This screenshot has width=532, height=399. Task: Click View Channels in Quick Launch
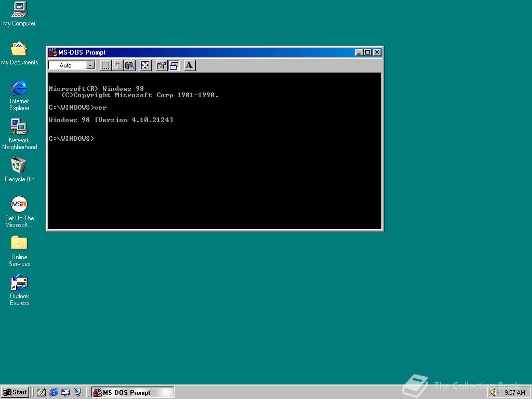point(78,393)
